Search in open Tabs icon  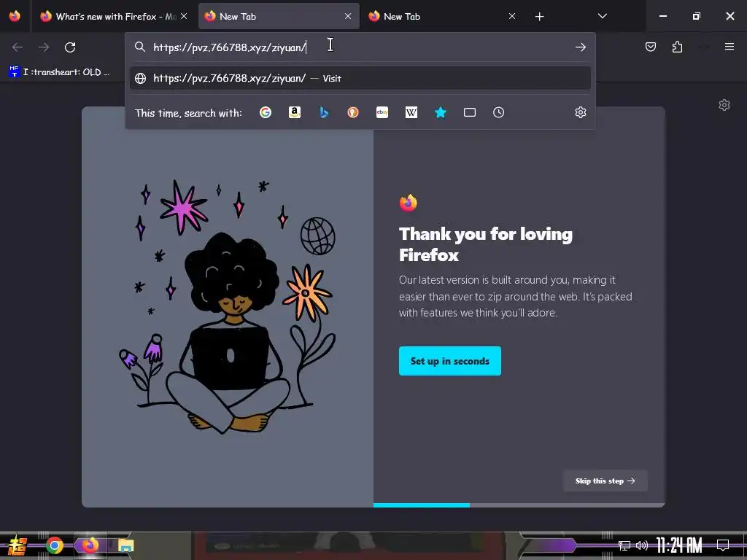pyautogui.click(x=470, y=112)
